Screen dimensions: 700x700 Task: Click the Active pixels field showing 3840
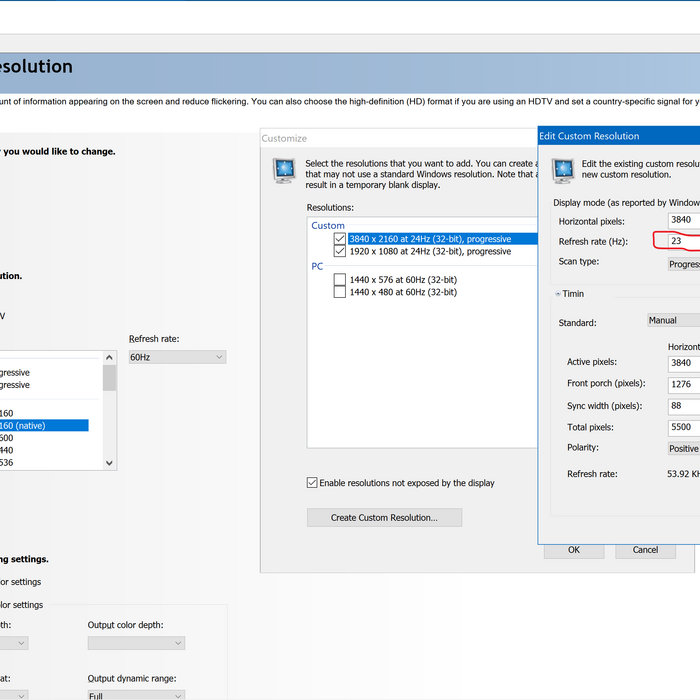click(684, 363)
